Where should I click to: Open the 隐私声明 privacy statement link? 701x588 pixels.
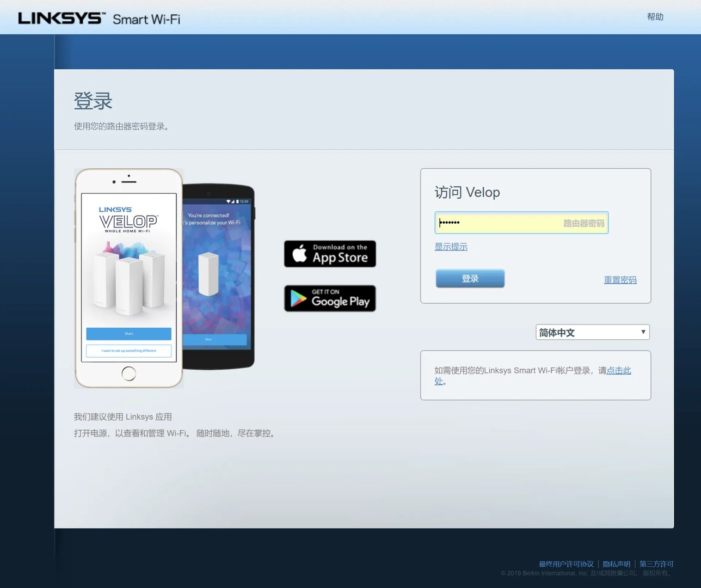coord(616,564)
